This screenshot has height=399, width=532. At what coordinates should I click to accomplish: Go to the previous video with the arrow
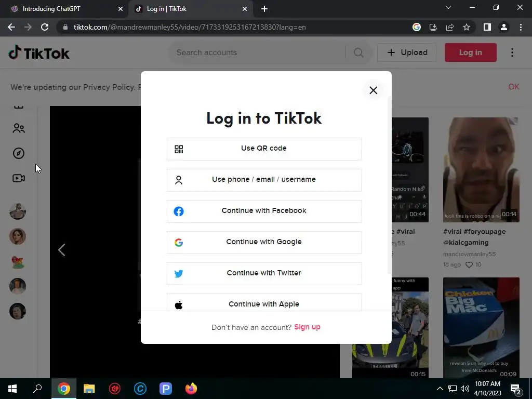click(61, 250)
